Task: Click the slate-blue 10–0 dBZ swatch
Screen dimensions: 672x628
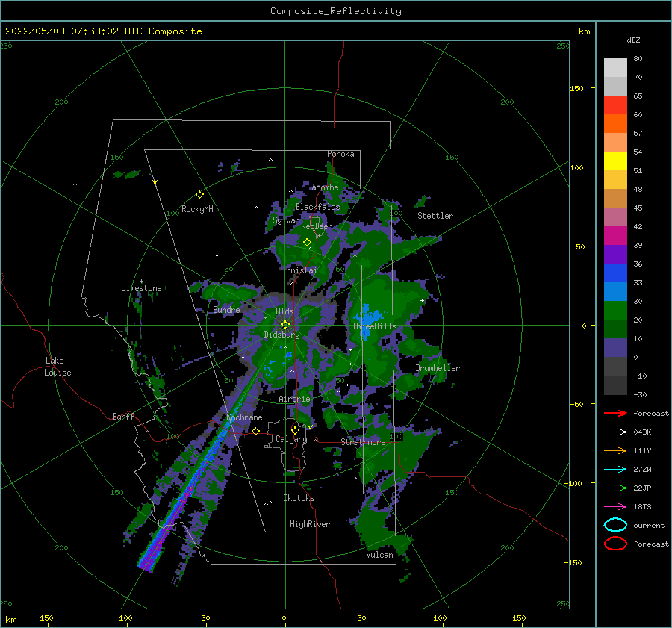Action: [615, 348]
